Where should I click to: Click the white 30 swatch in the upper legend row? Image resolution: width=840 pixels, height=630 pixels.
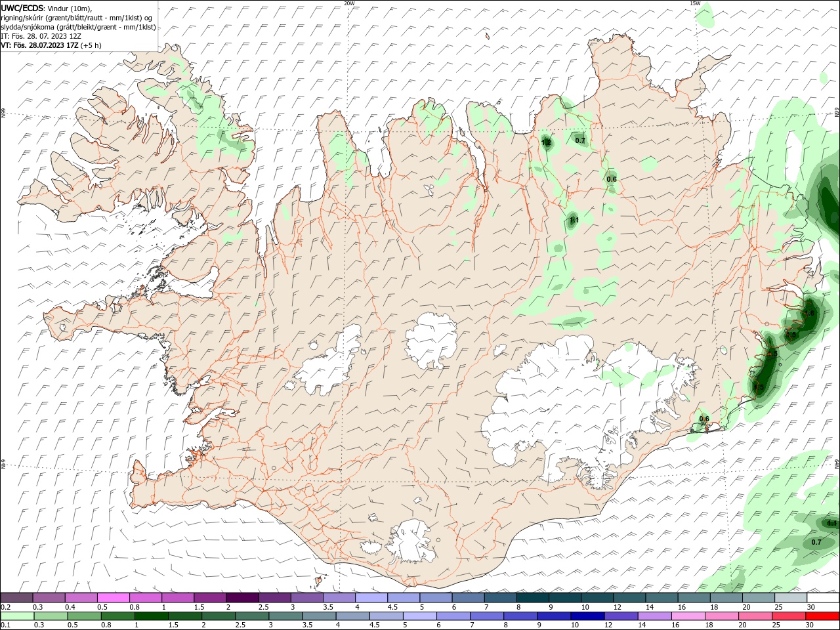(x=823, y=598)
